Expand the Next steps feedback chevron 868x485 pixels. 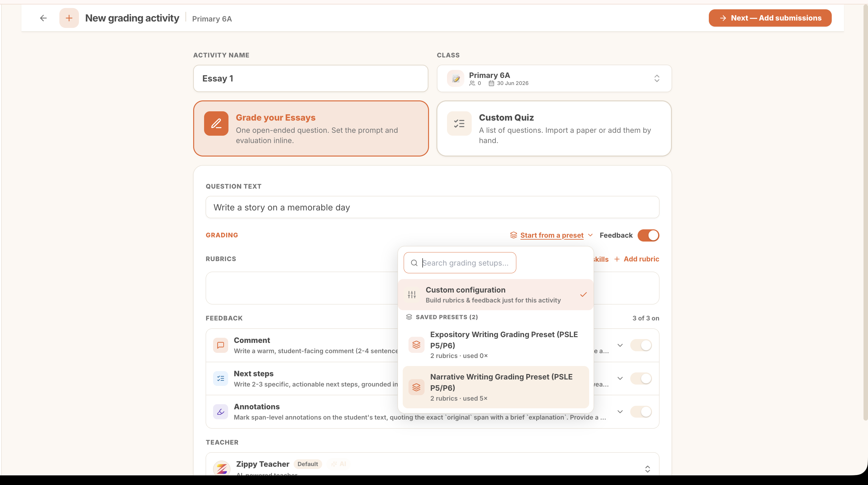pyautogui.click(x=620, y=379)
